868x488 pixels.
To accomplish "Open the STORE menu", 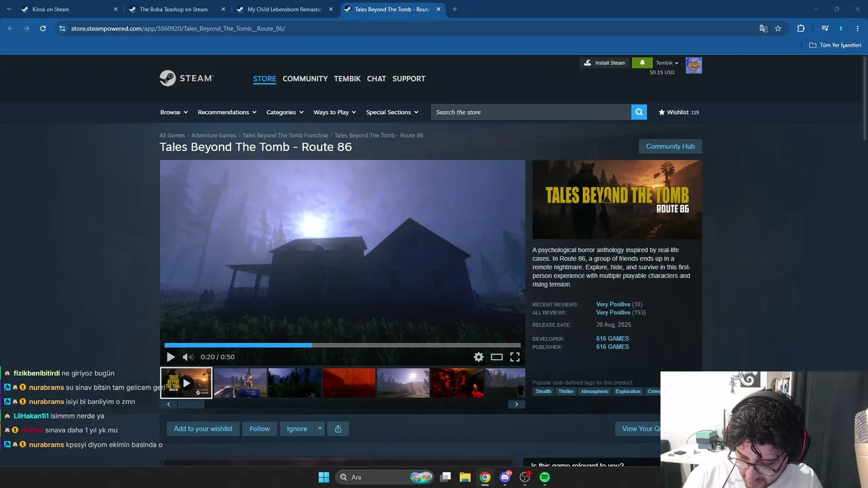I will point(264,79).
